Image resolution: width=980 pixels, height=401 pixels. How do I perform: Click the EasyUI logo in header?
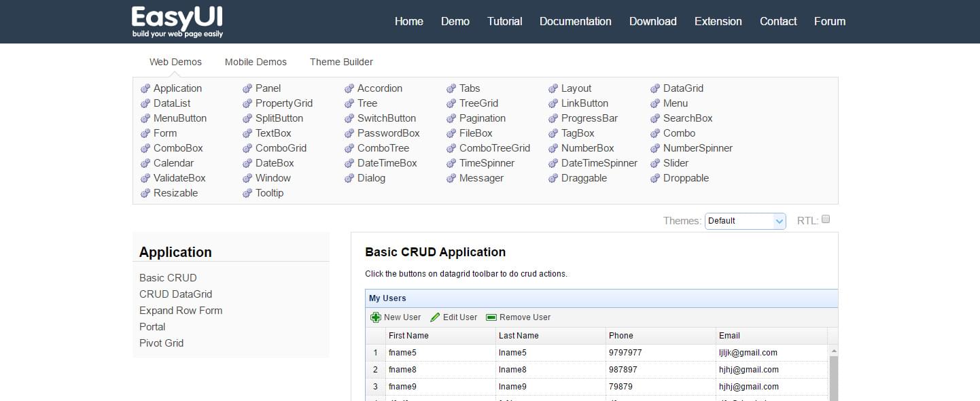pos(177,22)
